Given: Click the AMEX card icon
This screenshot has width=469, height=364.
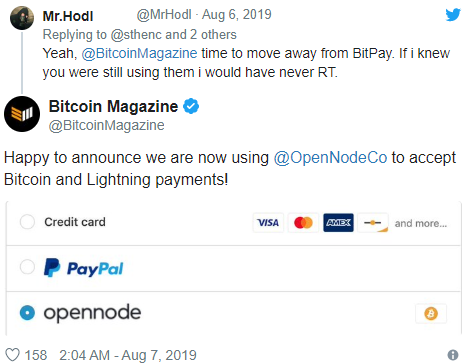Looking at the screenshot, I should pyautogui.click(x=338, y=222).
